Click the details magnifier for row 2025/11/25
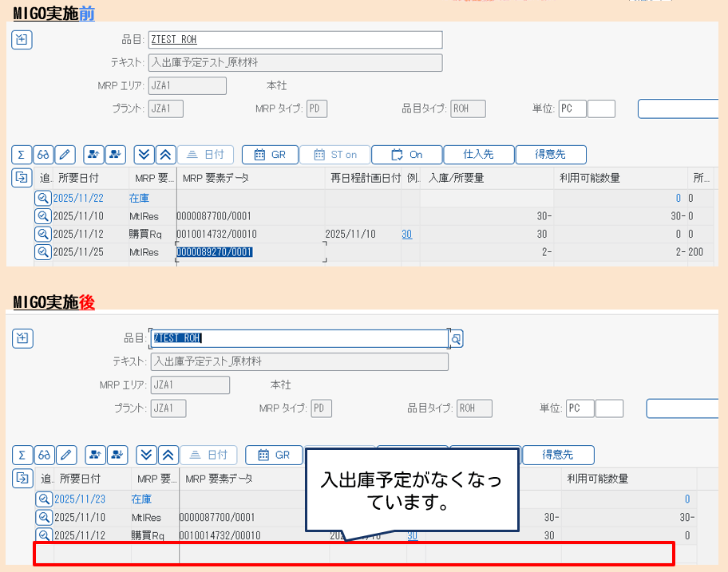 point(43,252)
